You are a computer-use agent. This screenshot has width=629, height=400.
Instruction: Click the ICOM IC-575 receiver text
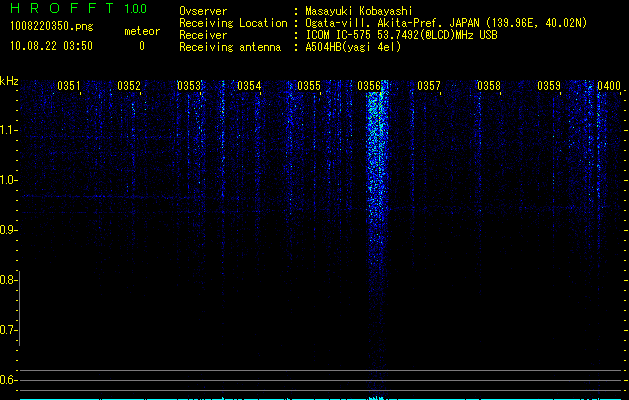point(402,35)
